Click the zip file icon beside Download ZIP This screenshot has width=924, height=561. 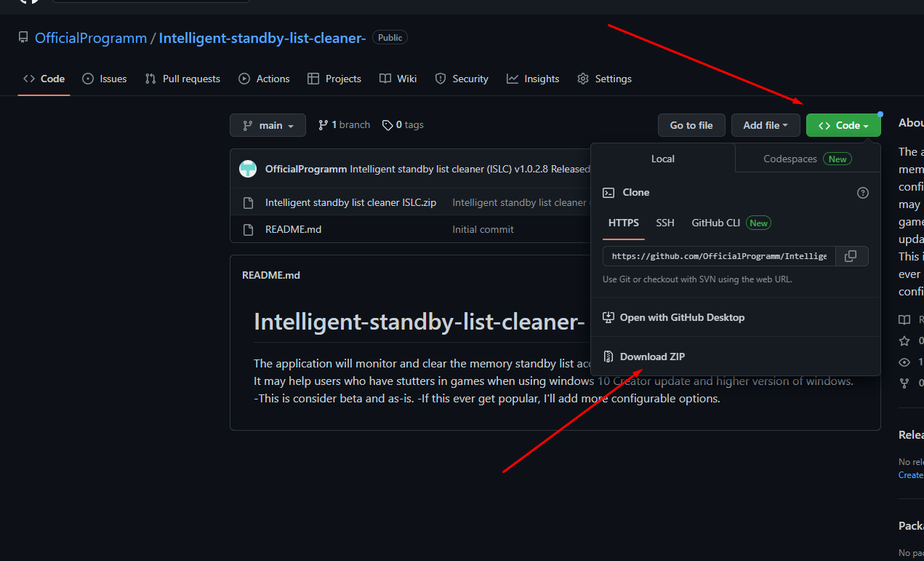[x=609, y=357]
